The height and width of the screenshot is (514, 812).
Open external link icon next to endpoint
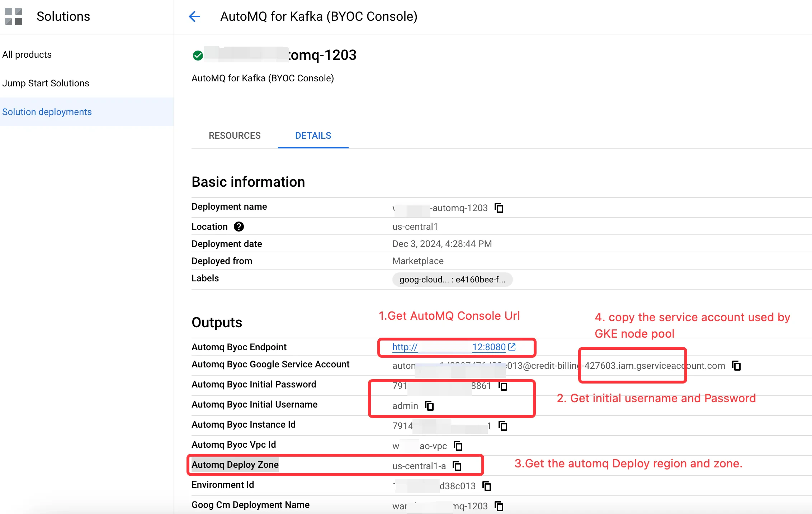(512, 347)
